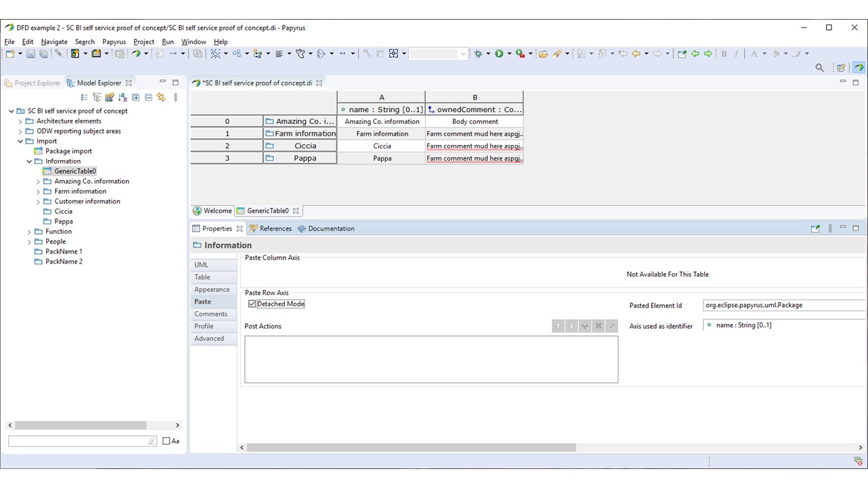
Task: Click the New wizard toolbar icon
Action: (10, 54)
